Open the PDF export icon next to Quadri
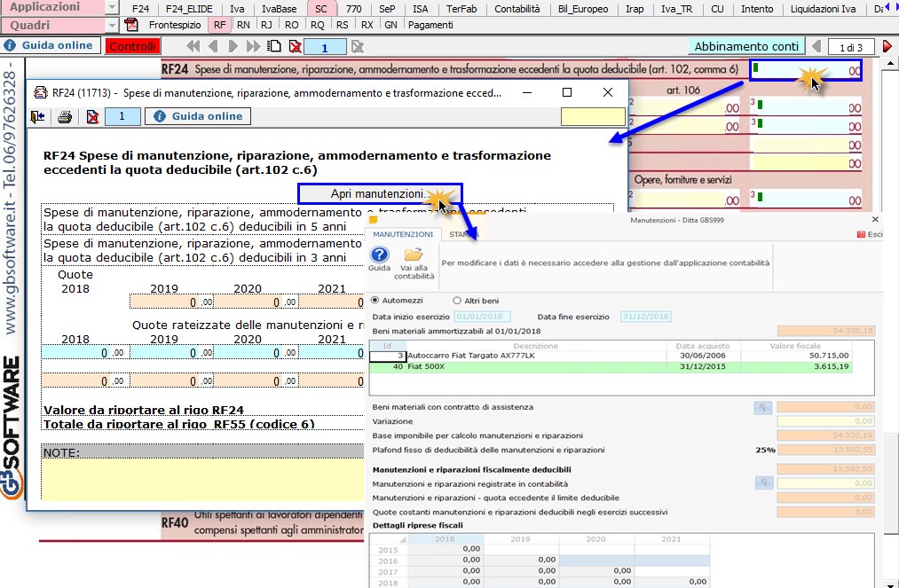899x588 pixels. coord(131,25)
